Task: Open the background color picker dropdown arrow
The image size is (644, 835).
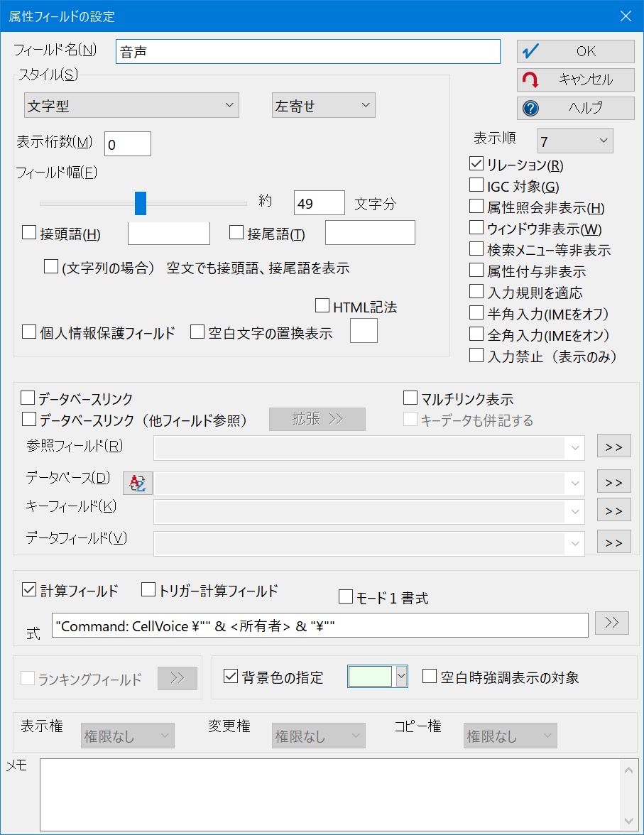Action: [x=402, y=677]
